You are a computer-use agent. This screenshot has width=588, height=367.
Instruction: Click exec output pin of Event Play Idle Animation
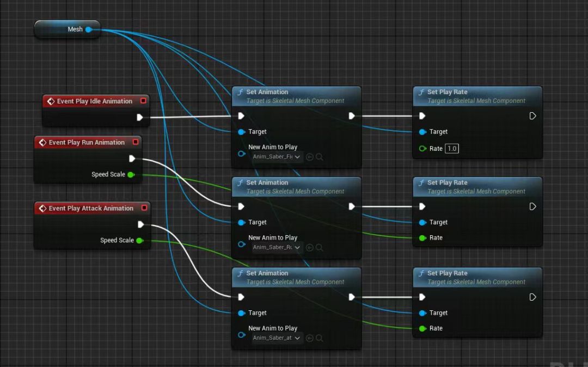point(140,117)
